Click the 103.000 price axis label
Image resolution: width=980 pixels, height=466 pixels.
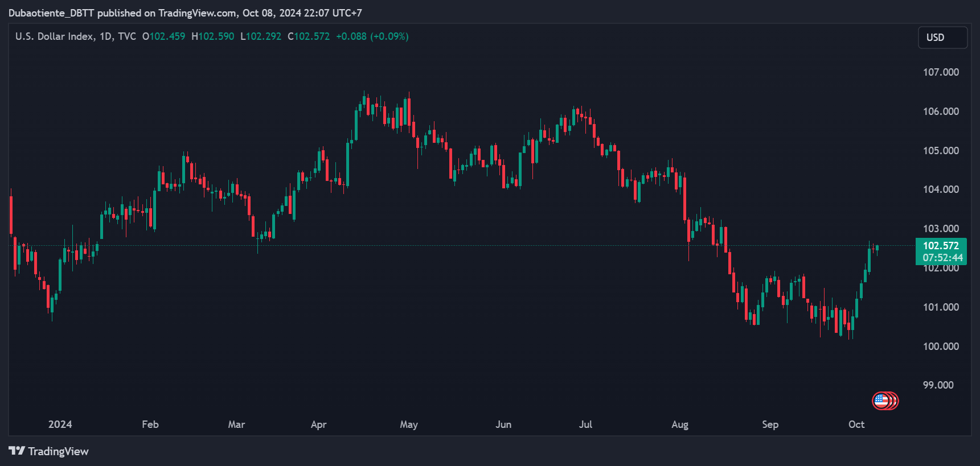coord(941,229)
